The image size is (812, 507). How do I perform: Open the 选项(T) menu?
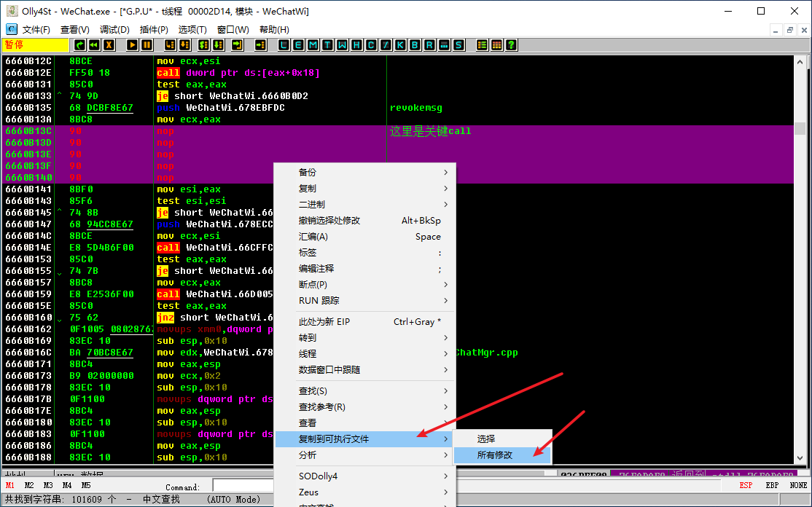point(192,29)
